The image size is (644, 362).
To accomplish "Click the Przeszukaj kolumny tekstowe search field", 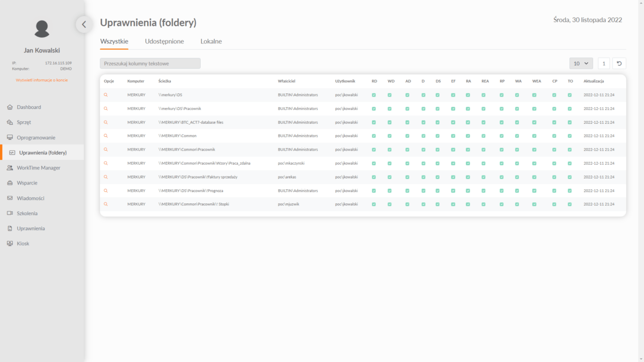I will pyautogui.click(x=150, y=63).
